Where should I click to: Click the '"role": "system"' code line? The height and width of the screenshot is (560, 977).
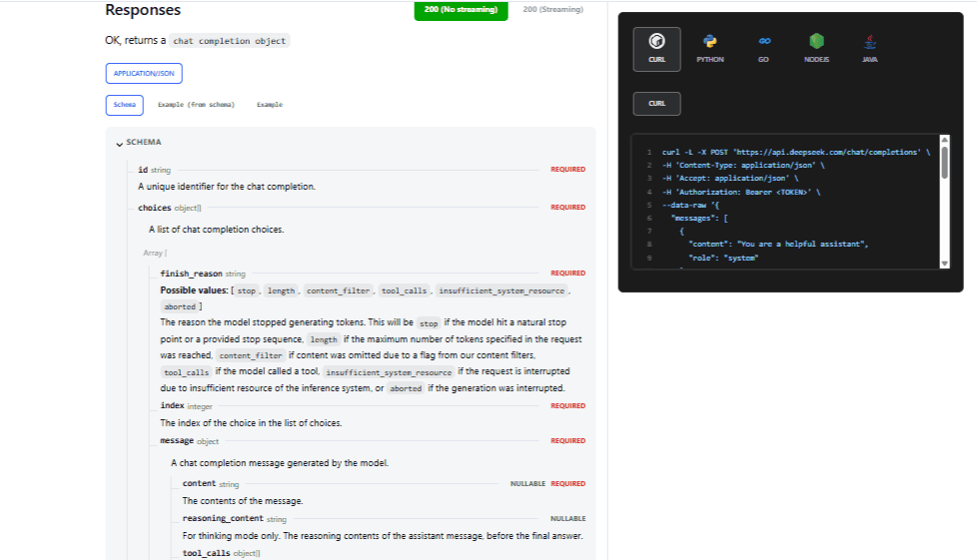point(723,258)
